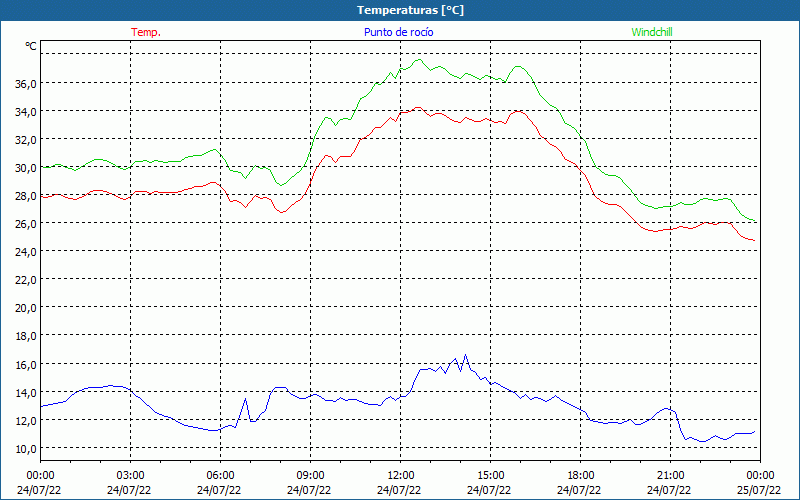The width and height of the screenshot is (800, 500).
Task: Click the '24/07/22' date under 06:00
Action: [x=219, y=490]
